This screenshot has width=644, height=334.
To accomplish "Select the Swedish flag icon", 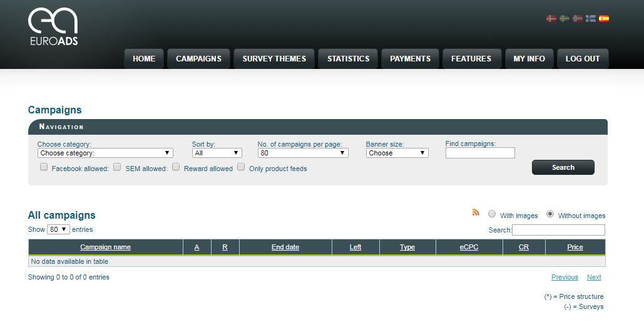I will [x=565, y=19].
